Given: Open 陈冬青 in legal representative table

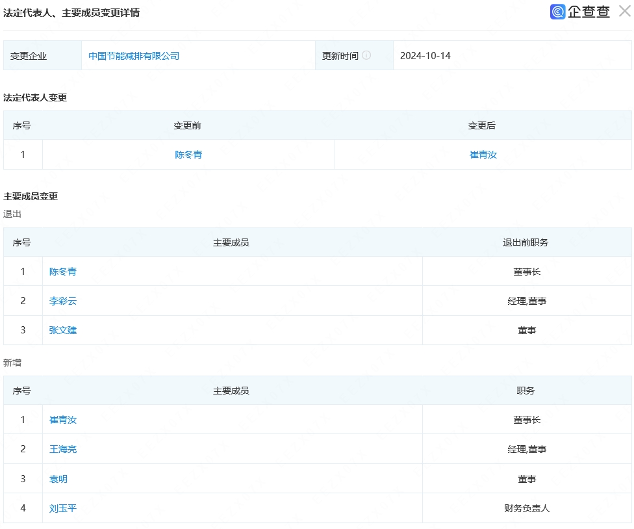Looking at the screenshot, I should pos(188,154).
